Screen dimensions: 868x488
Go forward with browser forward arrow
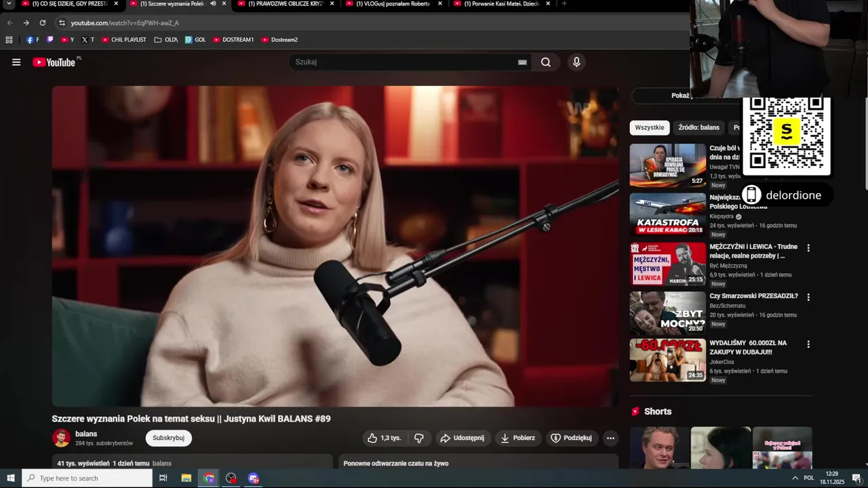26,22
